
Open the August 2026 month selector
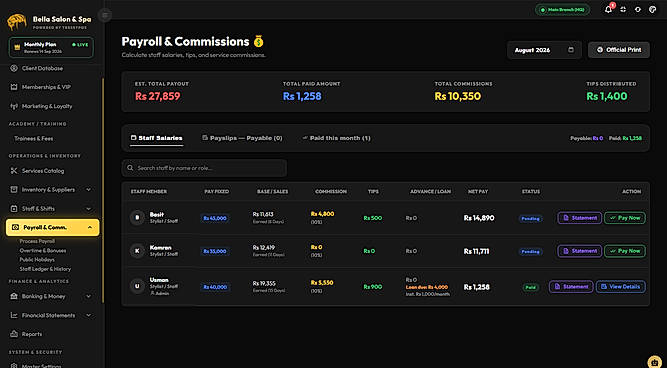point(544,50)
